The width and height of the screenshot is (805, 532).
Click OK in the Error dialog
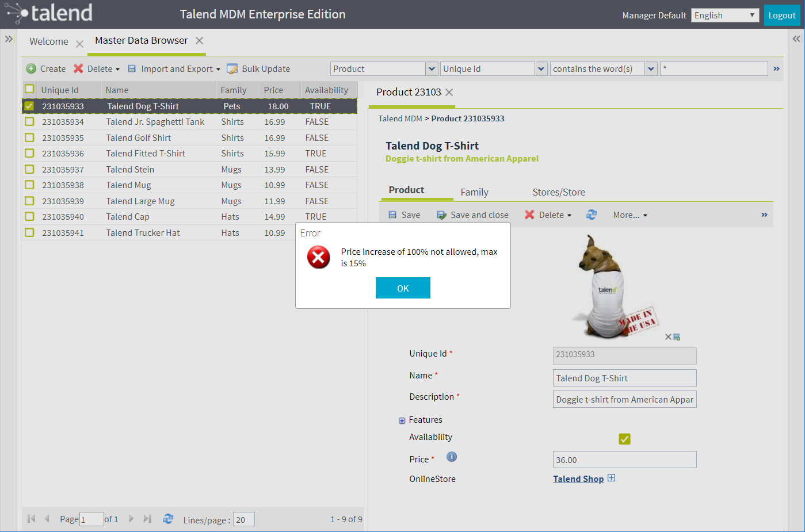(403, 288)
